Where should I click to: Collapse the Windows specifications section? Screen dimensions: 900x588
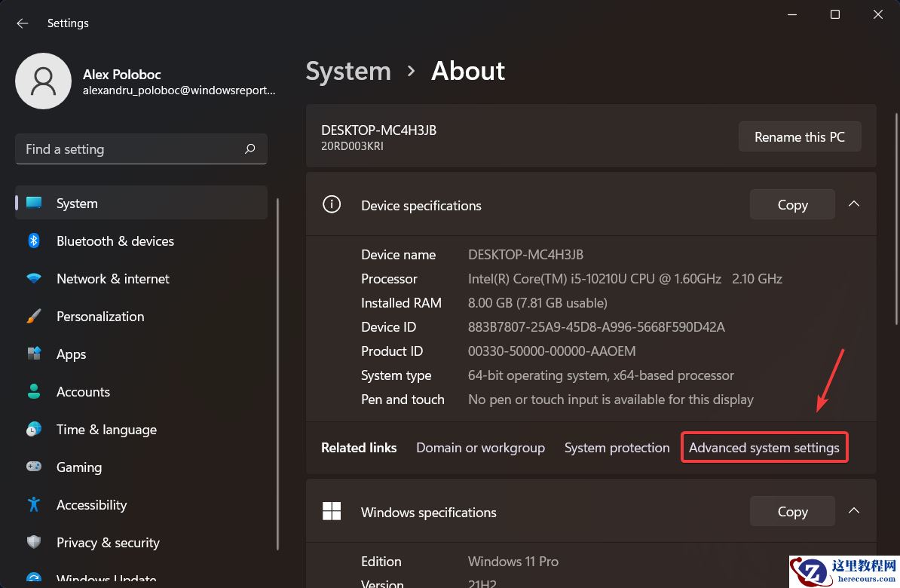coord(854,510)
